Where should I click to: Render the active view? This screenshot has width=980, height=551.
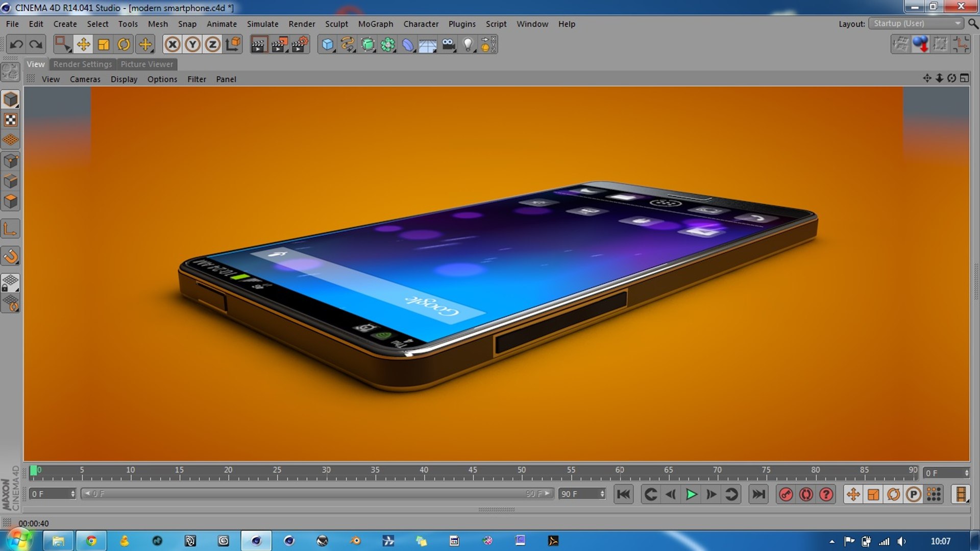[x=259, y=44]
